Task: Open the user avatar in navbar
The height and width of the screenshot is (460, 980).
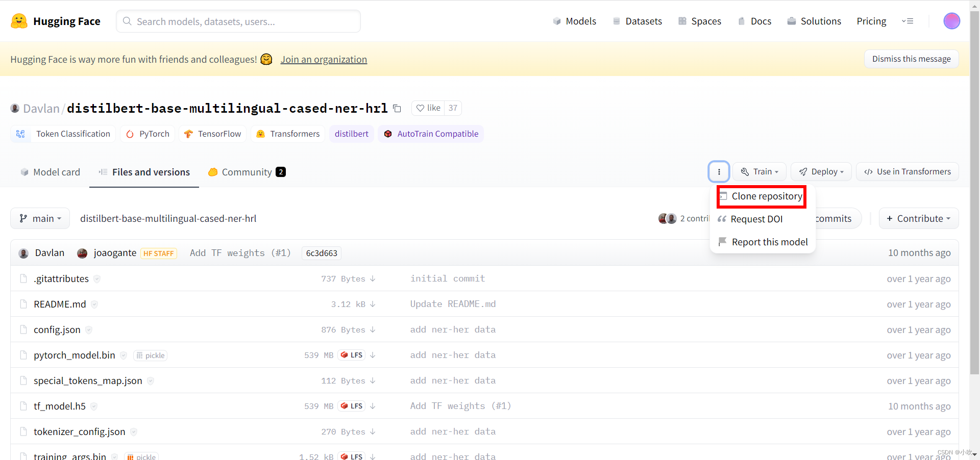Action: click(951, 21)
